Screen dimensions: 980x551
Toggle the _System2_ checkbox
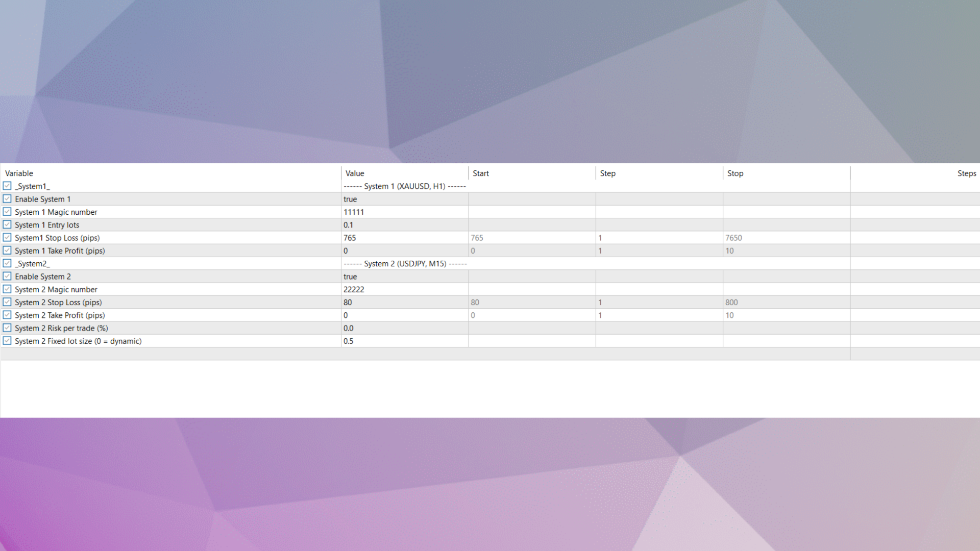pos(7,264)
